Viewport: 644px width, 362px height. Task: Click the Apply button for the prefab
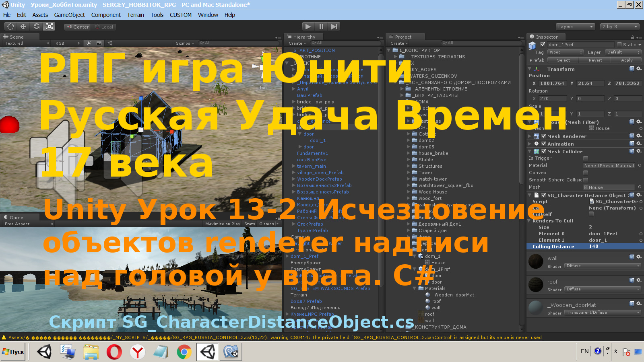[x=626, y=60]
